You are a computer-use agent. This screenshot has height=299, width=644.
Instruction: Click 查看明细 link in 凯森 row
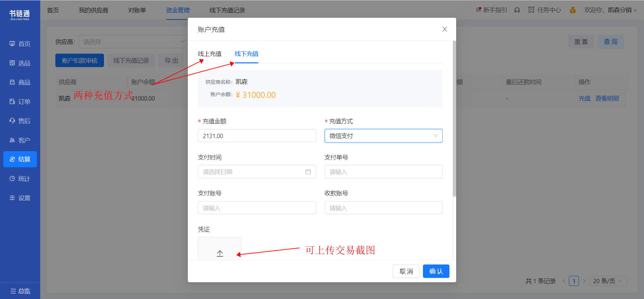coord(607,98)
